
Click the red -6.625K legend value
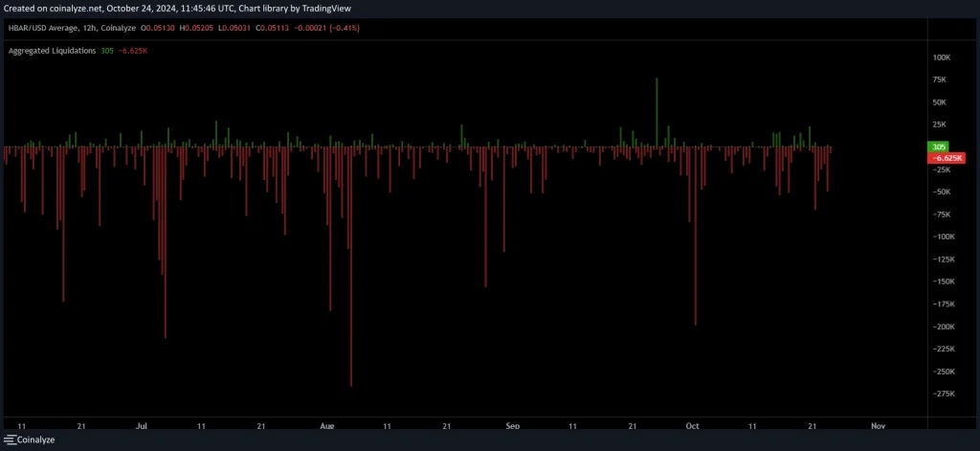[x=132, y=51]
